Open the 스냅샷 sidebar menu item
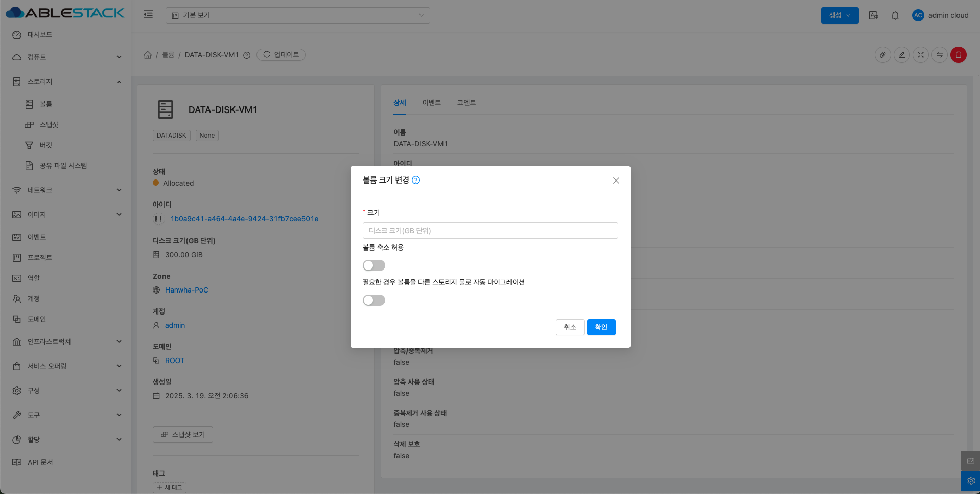Screen dimensions: 980x494 pos(49,125)
